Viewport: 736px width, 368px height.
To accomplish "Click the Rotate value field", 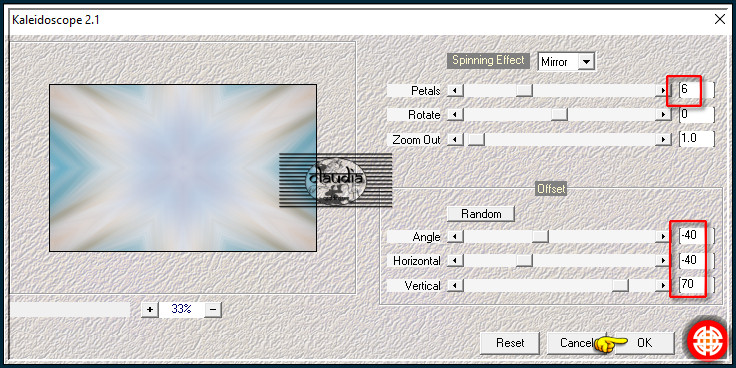I will [697, 115].
